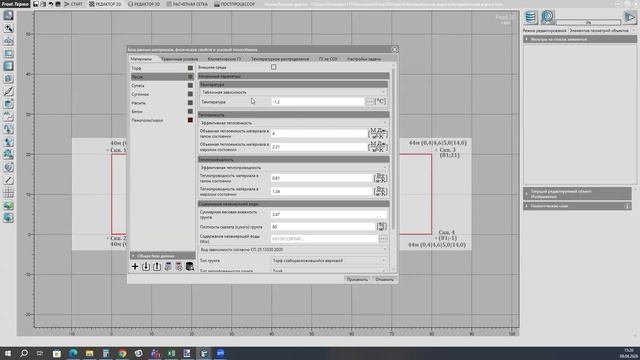
Task: Open the ellipsis button next to Температура
Action: coord(369,102)
